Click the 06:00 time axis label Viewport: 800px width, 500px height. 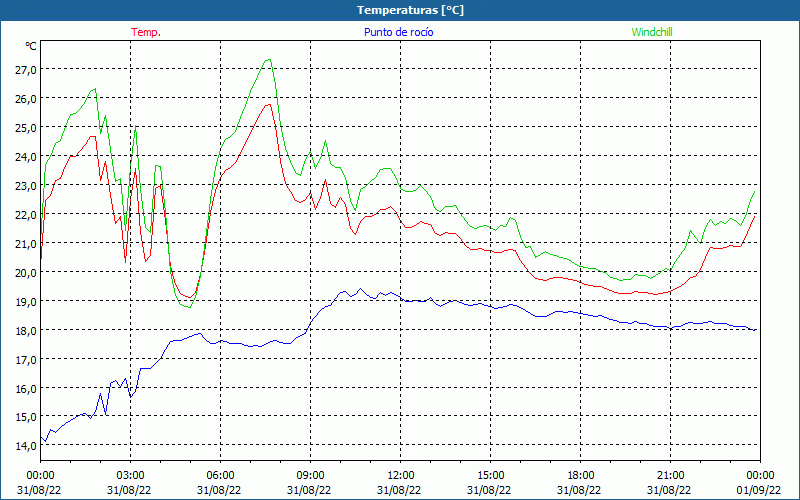click(x=220, y=476)
